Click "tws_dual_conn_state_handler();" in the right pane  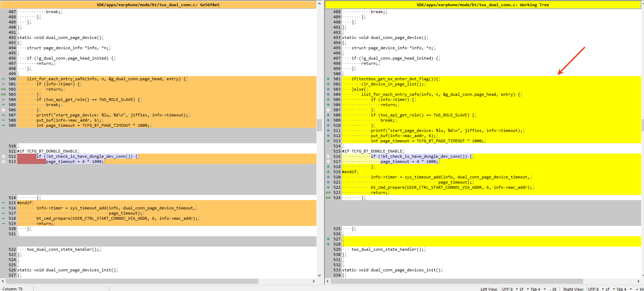click(388, 249)
